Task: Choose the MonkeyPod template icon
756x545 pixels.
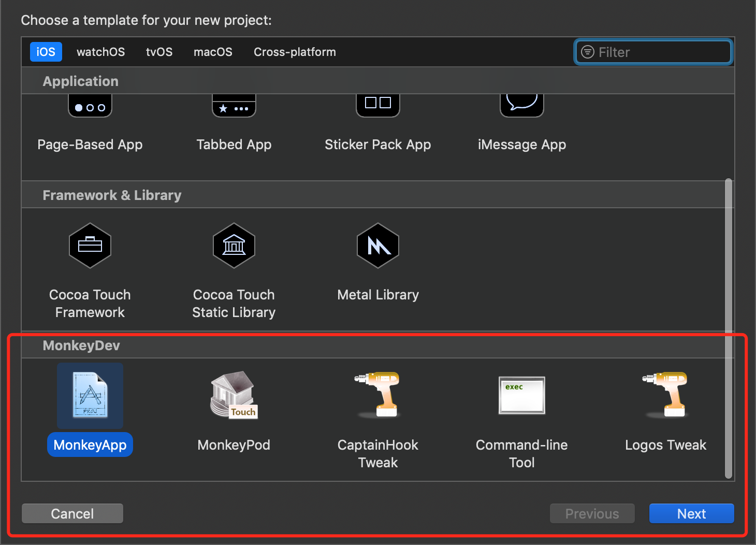Action: tap(234, 395)
